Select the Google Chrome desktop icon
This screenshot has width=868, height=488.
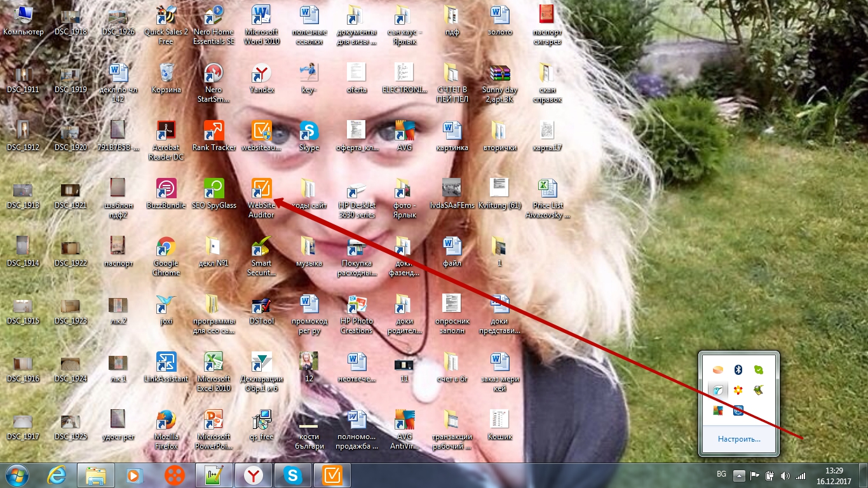(x=166, y=247)
